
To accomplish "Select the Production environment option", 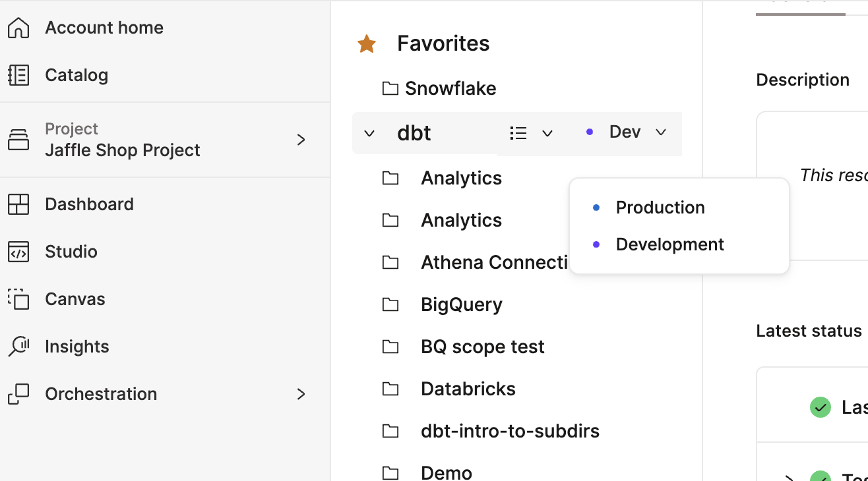I will pyautogui.click(x=660, y=207).
